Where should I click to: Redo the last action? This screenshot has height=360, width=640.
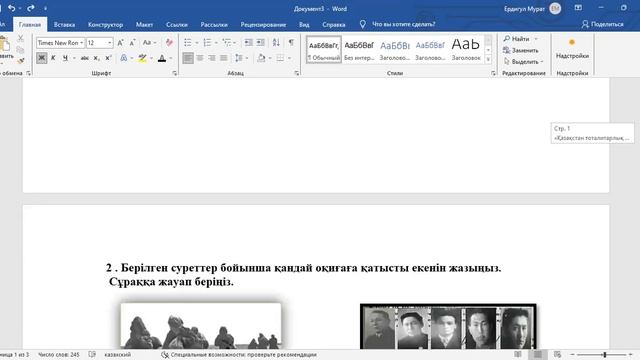[31, 8]
